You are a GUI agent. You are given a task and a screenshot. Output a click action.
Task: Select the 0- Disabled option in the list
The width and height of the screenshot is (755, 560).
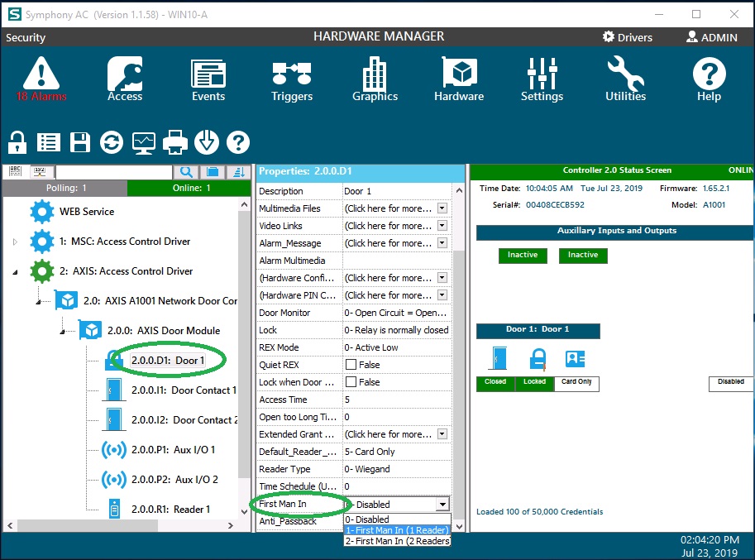coord(397,519)
